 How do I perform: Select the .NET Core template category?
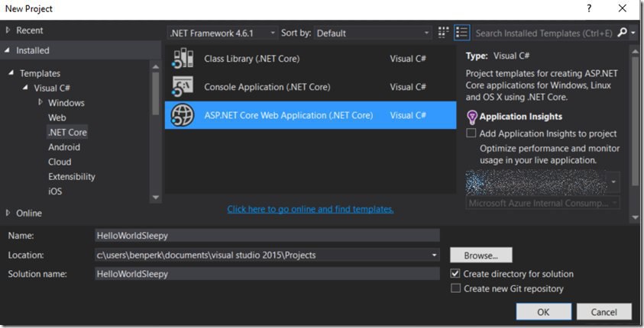[x=67, y=133]
